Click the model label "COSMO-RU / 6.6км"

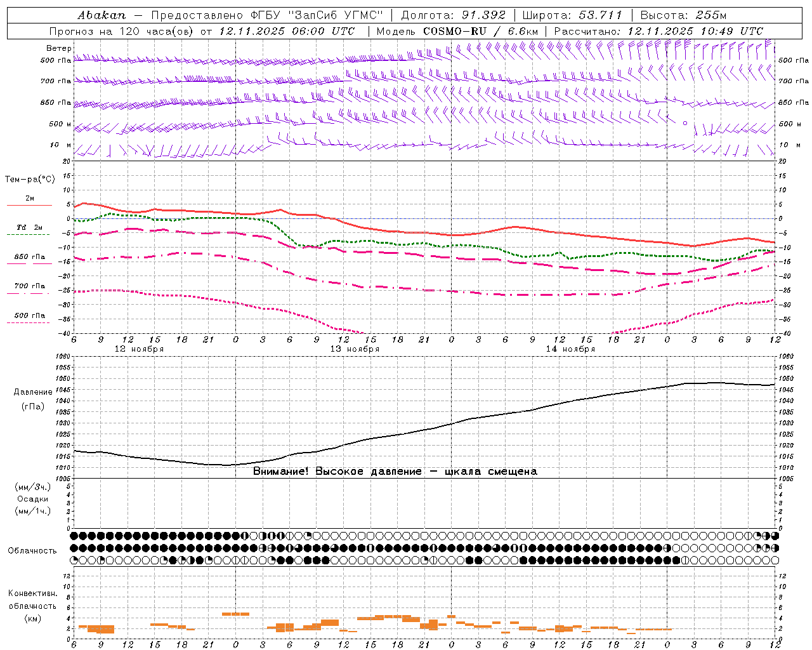pyautogui.click(x=481, y=31)
